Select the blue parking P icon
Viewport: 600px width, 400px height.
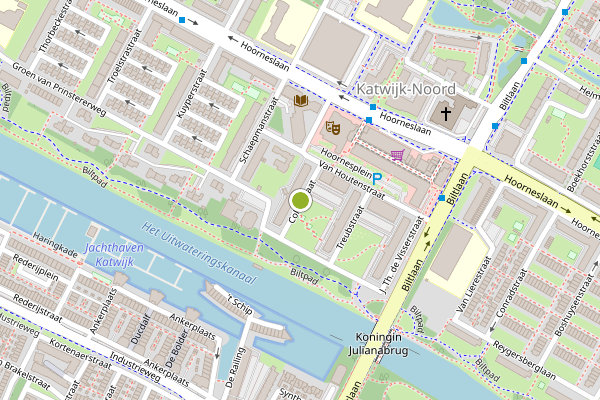pos(377,178)
